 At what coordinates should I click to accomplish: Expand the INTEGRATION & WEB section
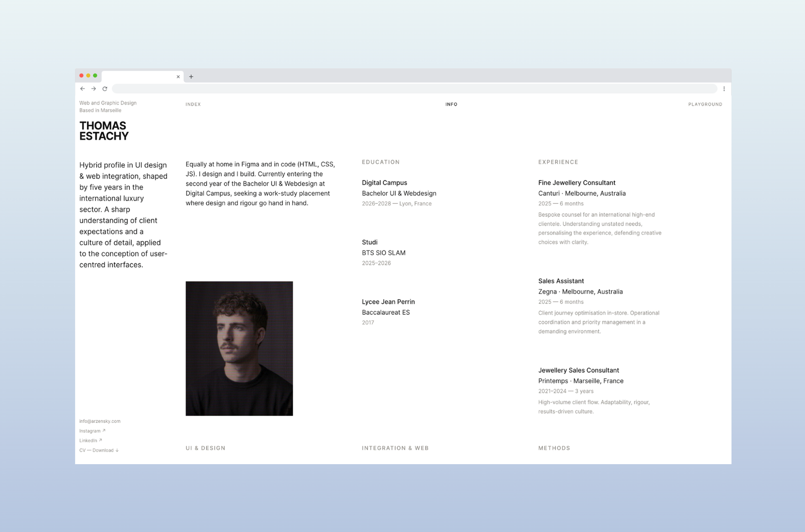tap(395, 448)
